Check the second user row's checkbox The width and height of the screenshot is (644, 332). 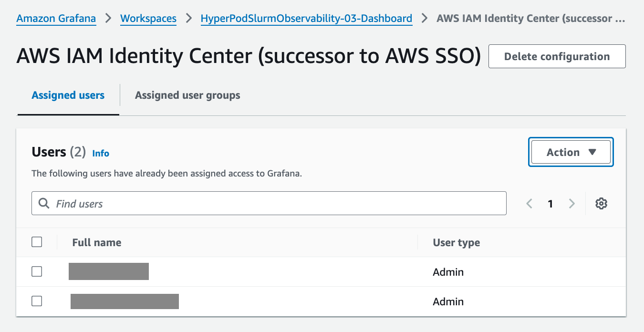click(37, 301)
